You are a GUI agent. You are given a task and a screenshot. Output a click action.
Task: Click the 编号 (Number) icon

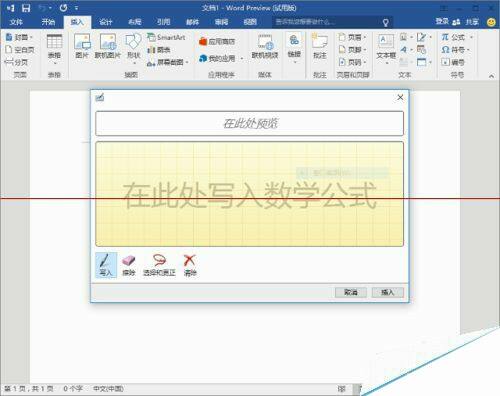click(x=453, y=62)
